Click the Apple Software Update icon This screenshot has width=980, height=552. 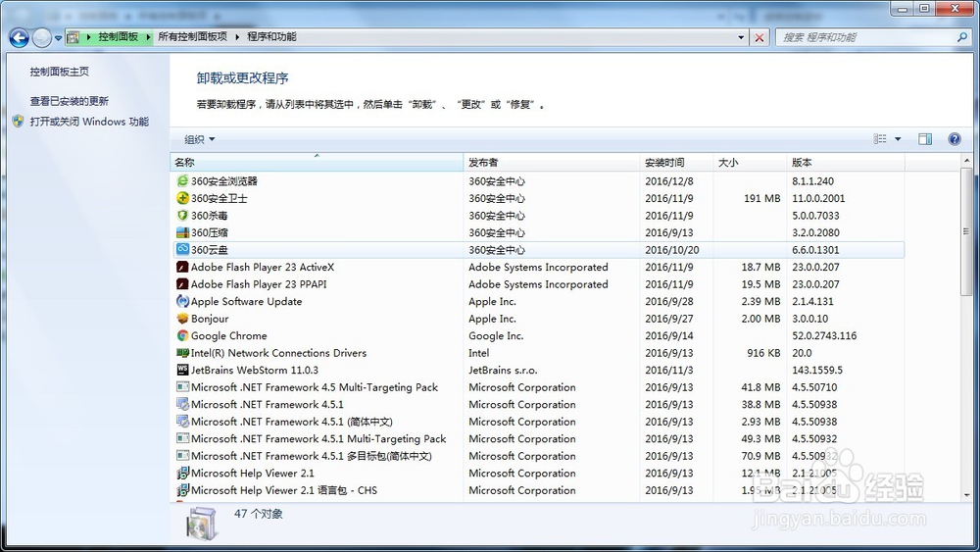(x=182, y=301)
